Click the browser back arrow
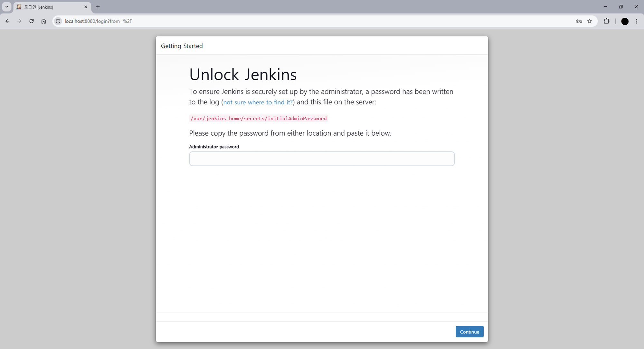 pos(7,21)
